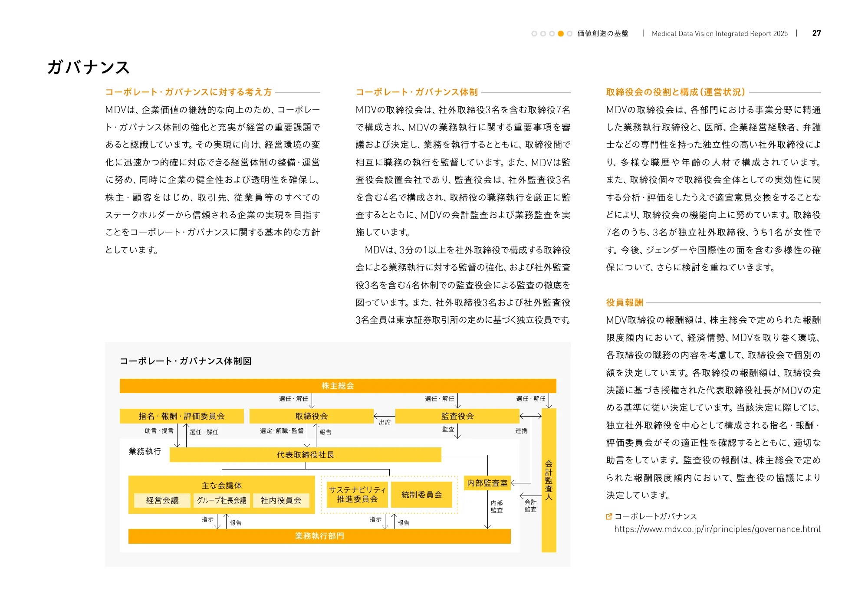Open the governance.html URL link

pyautogui.click(x=717, y=529)
